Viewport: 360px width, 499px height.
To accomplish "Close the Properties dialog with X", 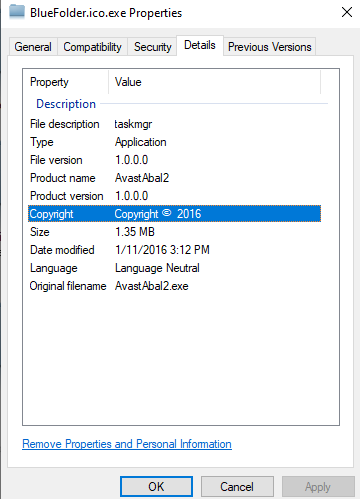I will coord(347,12).
